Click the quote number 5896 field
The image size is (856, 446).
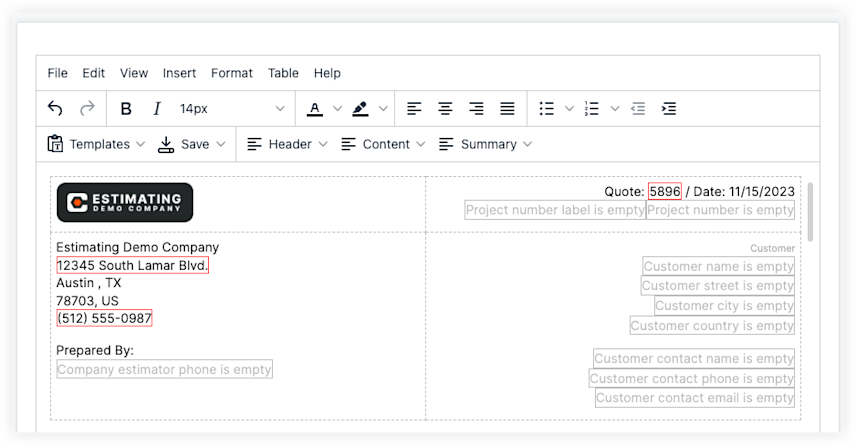664,192
